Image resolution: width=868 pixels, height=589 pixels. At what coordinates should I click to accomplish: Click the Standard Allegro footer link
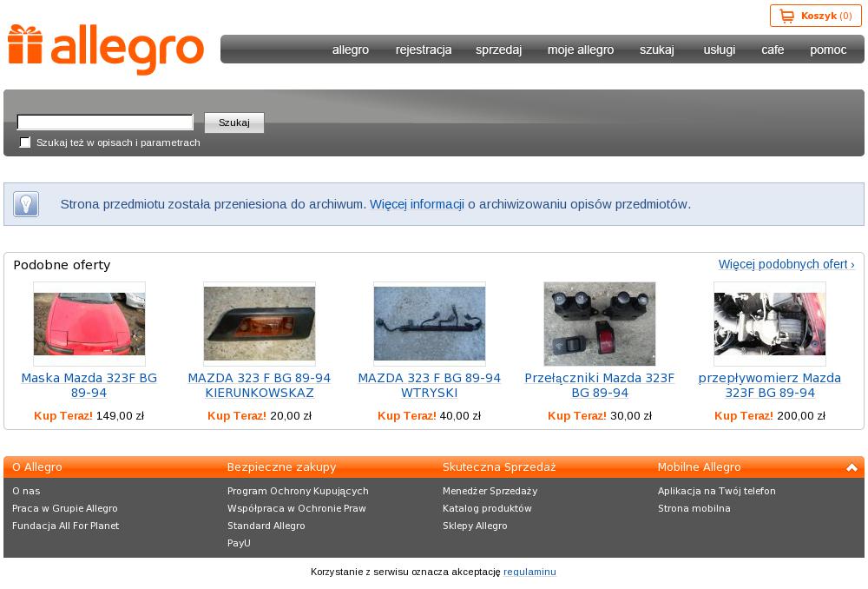tap(266, 526)
